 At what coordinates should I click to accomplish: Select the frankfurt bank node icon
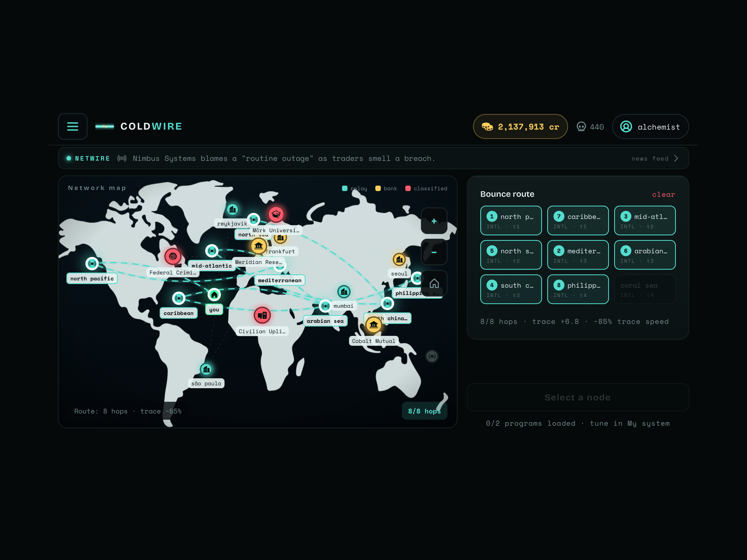(280, 238)
